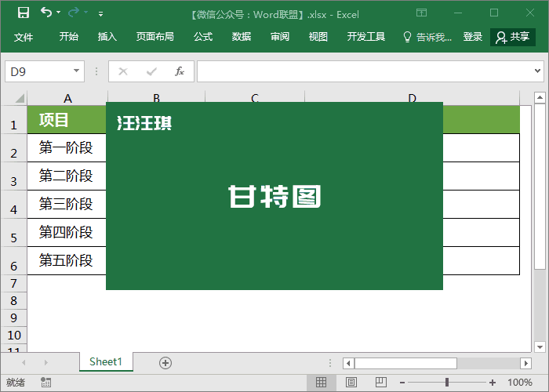Select row 10 header
Viewport: 549px width, 392px height.
tap(13, 335)
